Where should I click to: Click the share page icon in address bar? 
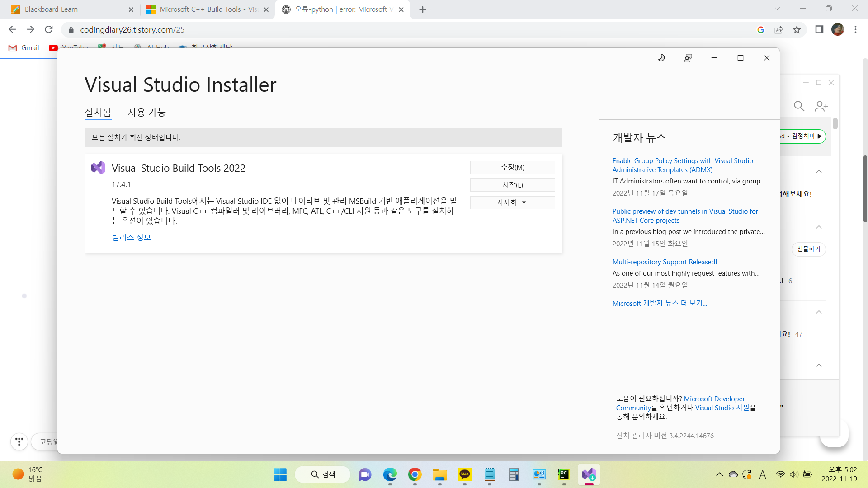[778, 30]
